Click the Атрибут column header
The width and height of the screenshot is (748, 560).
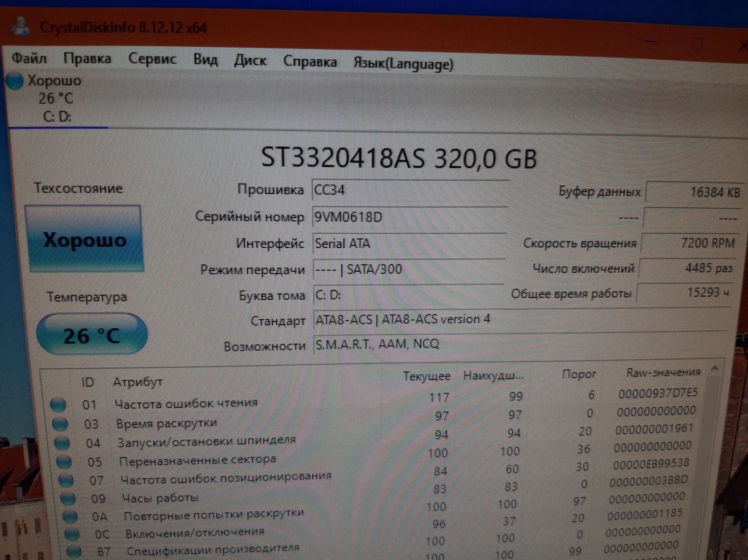(138, 382)
